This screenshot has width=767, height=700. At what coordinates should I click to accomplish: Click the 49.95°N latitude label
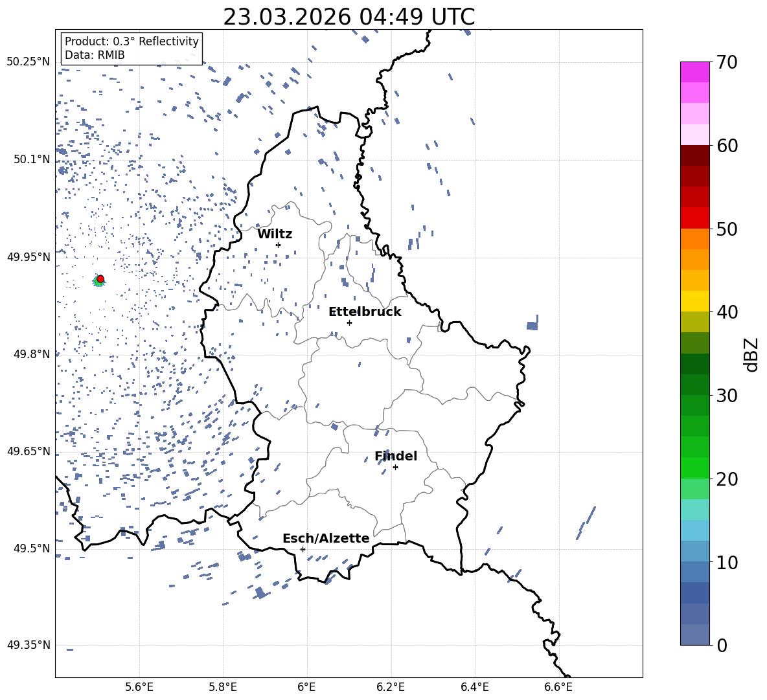pyautogui.click(x=29, y=257)
